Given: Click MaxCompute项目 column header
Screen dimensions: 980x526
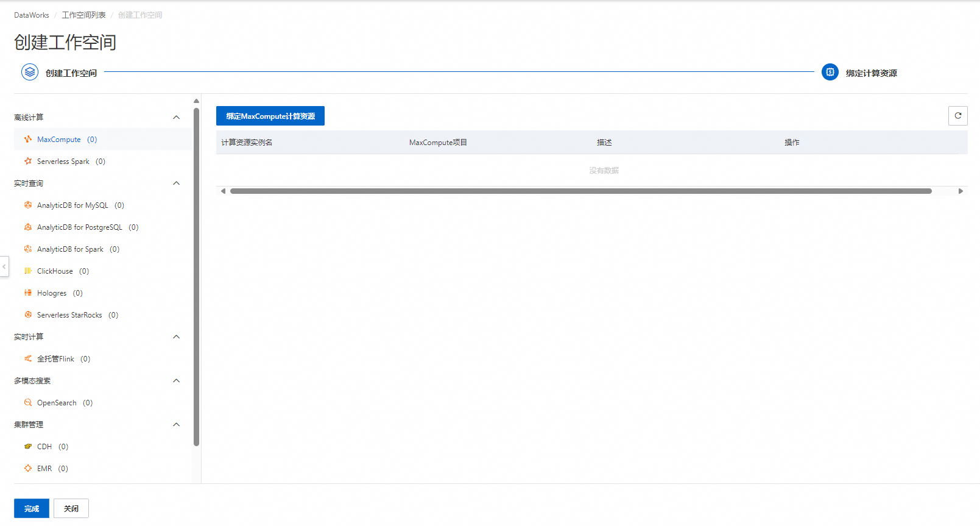Looking at the screenshot, I should click(438, 143).
